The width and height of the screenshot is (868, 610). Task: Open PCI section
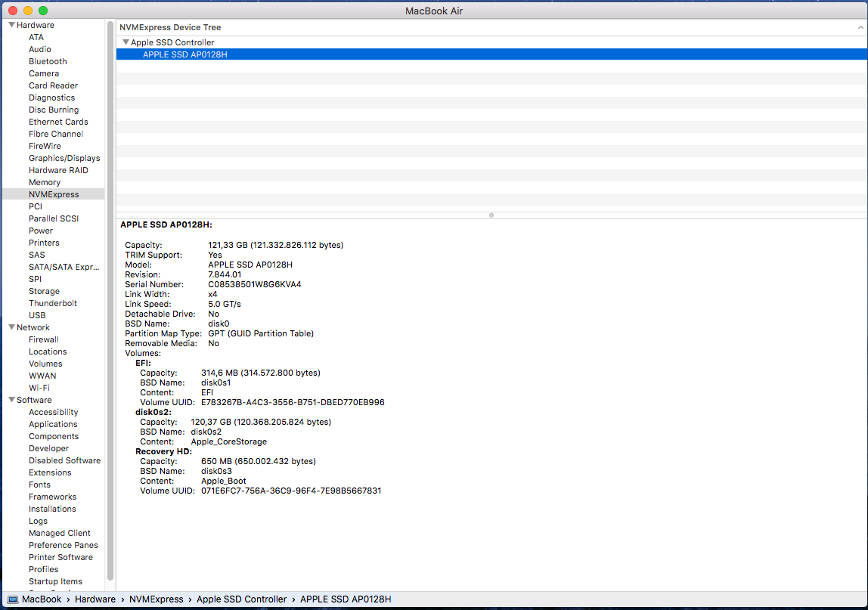click(x=36, y=206)
